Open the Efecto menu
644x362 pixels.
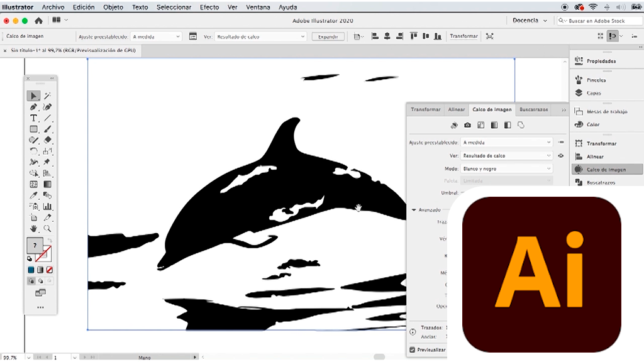[209, 7]
